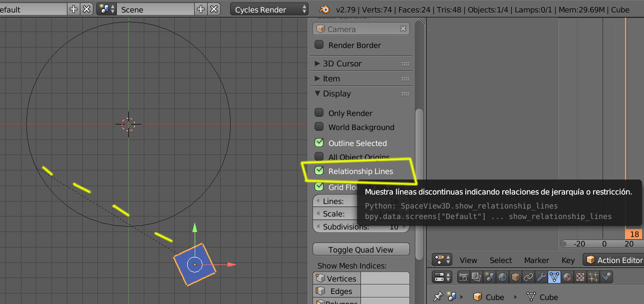
Task: Click the Y axis green manipulator arrow
Action: point(195,229)
